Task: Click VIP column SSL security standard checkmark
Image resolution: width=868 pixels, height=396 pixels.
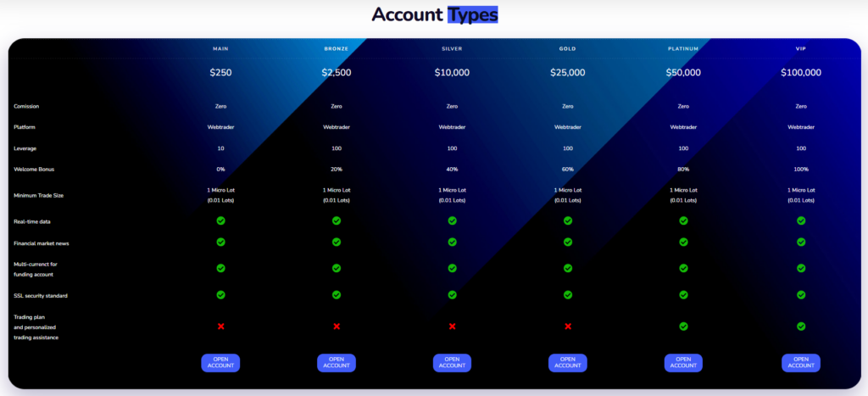Action: coord(801,295)
